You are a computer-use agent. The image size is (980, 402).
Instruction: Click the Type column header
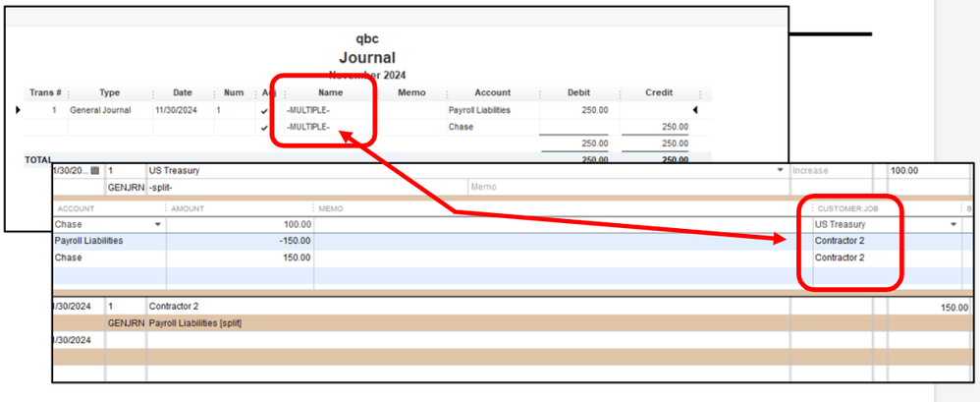coord(109,92)
